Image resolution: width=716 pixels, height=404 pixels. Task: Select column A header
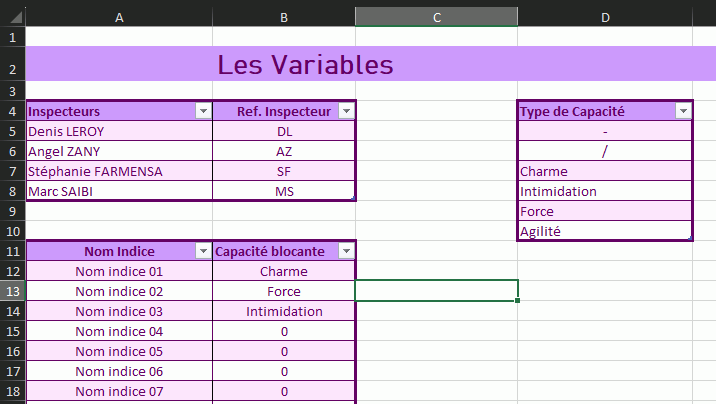pyautogui.click(x=119, y=17)
